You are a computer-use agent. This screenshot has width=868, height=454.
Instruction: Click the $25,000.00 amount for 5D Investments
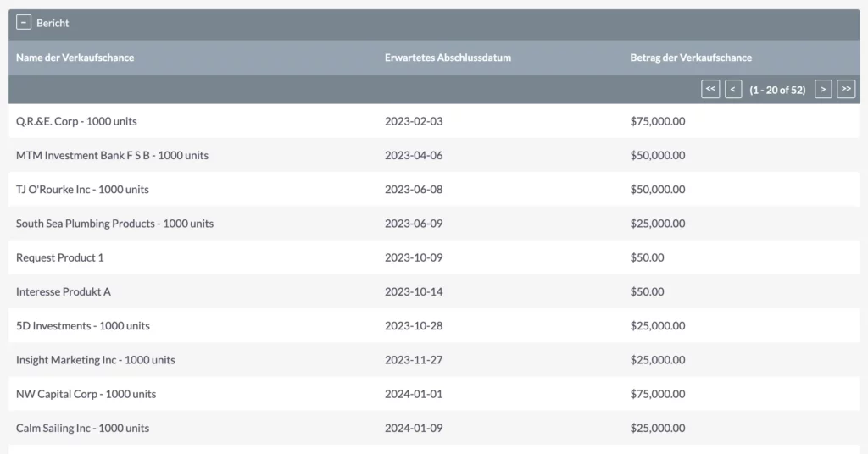658,326
